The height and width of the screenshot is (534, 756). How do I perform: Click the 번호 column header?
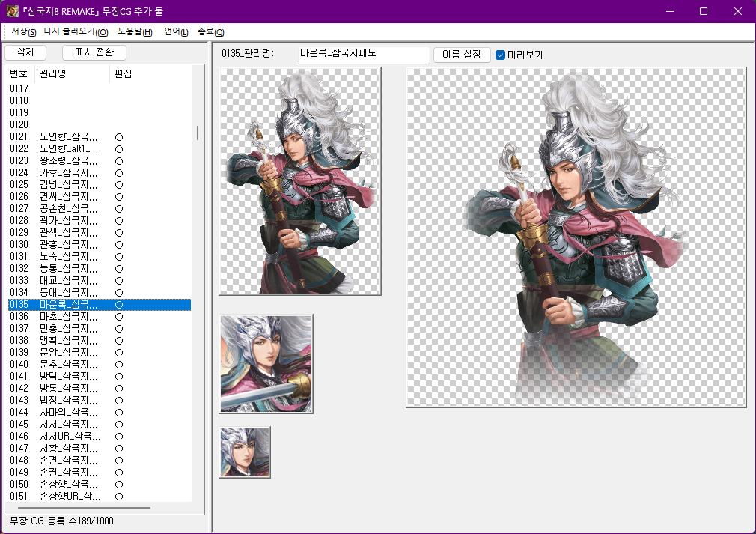click(x=19, y=74)
